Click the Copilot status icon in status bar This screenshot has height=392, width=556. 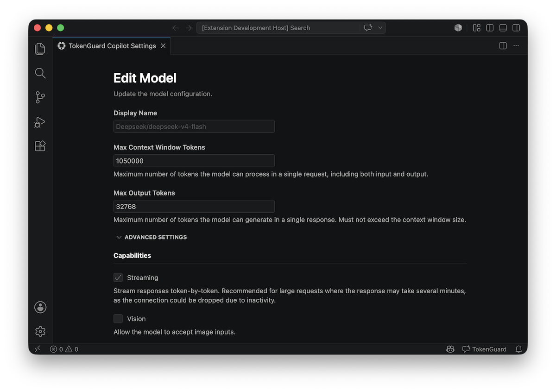click(450, 349)
